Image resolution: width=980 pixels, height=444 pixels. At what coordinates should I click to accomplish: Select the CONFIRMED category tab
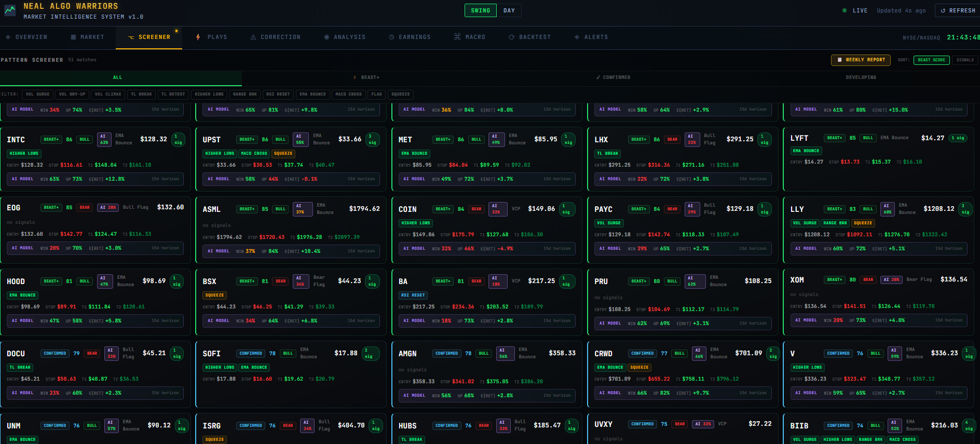pyautogui.click(x=613, y=77)
